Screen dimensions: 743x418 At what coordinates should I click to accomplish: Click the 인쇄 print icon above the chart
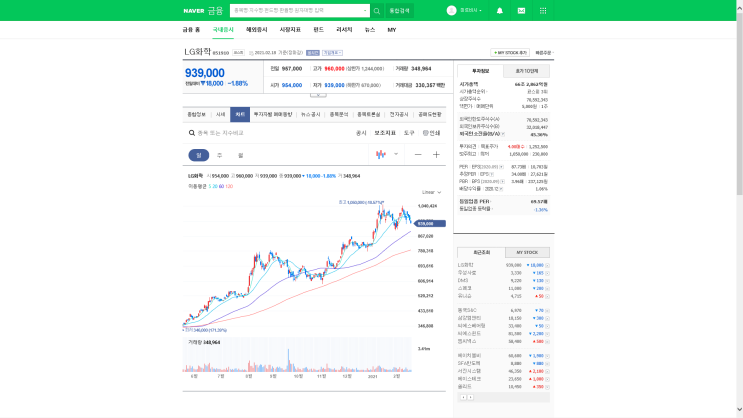click(432, 133)
